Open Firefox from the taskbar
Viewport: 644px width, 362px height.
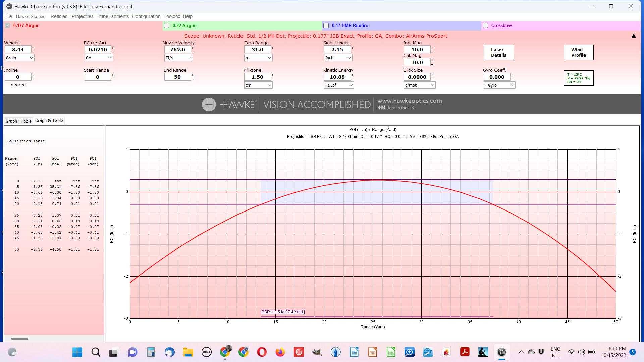[280, 352]
